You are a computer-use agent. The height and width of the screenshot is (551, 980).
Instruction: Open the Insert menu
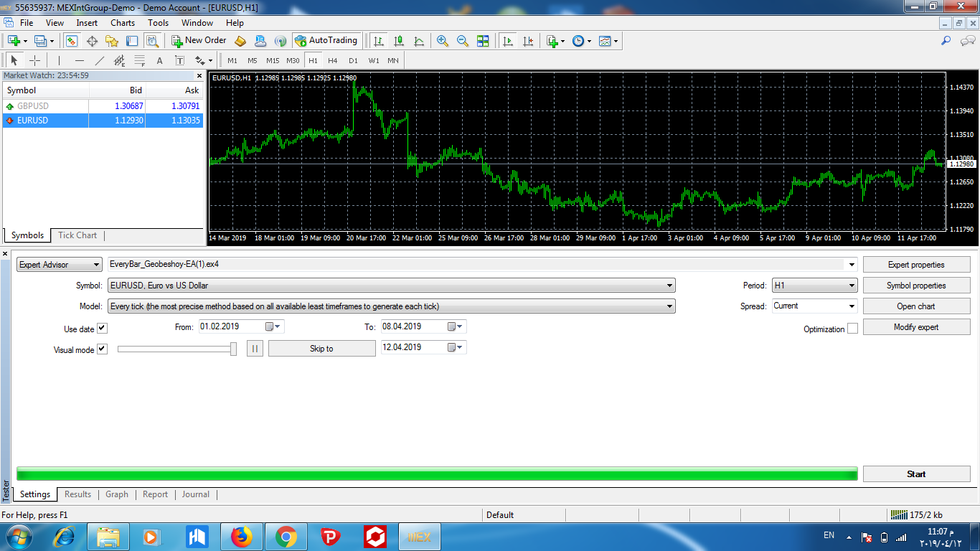(x=87, y=23)
